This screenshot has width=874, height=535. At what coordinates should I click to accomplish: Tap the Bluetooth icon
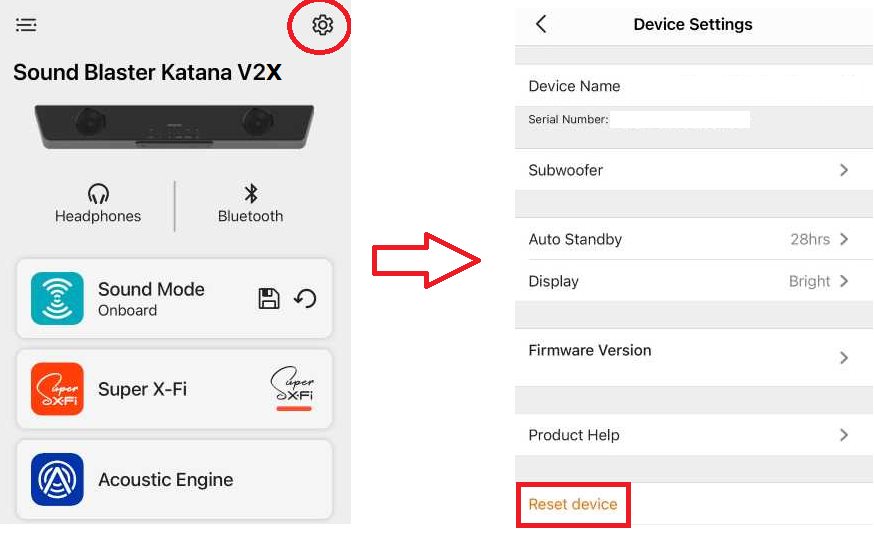pos(251,194)
